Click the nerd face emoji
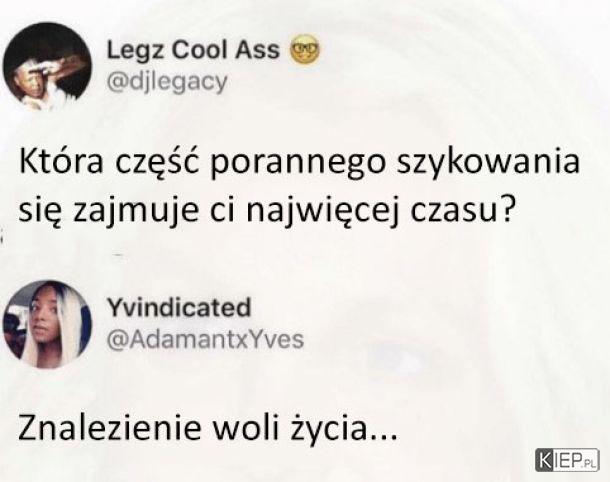The width and height of the screenshot is (610, 482). 304,51
